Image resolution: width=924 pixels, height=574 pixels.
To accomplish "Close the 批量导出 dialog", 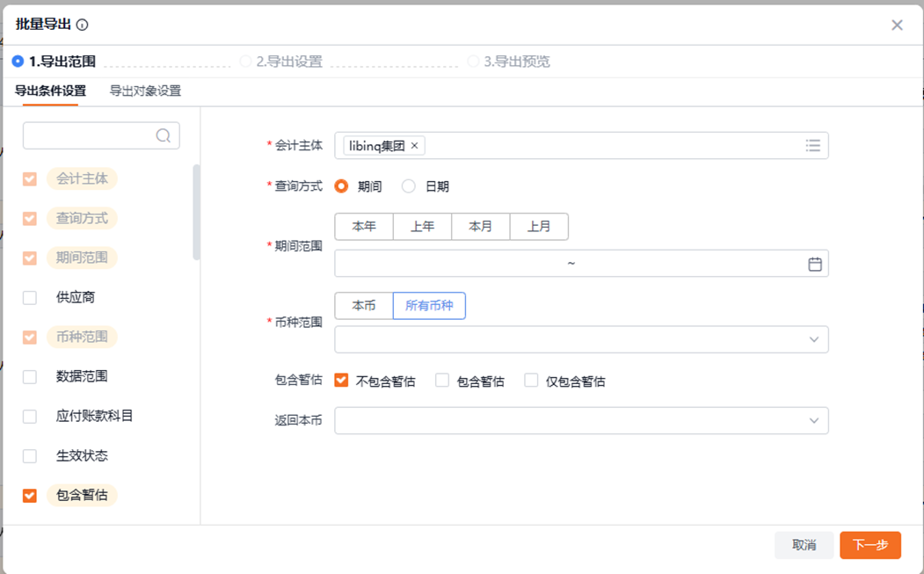I will pyautogui.click(x=897, y=25).
